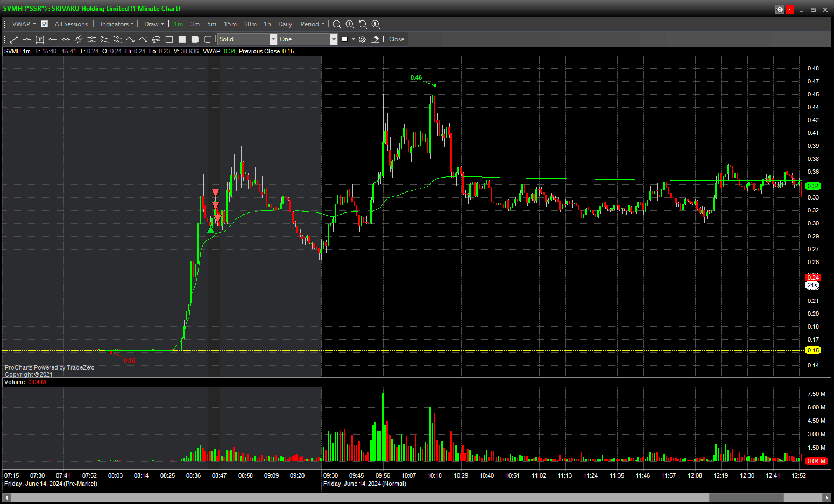Screen dimensions: 834x504
Task: Open the Draw menu
Action: pyautogui.click(x=154, y=24)
